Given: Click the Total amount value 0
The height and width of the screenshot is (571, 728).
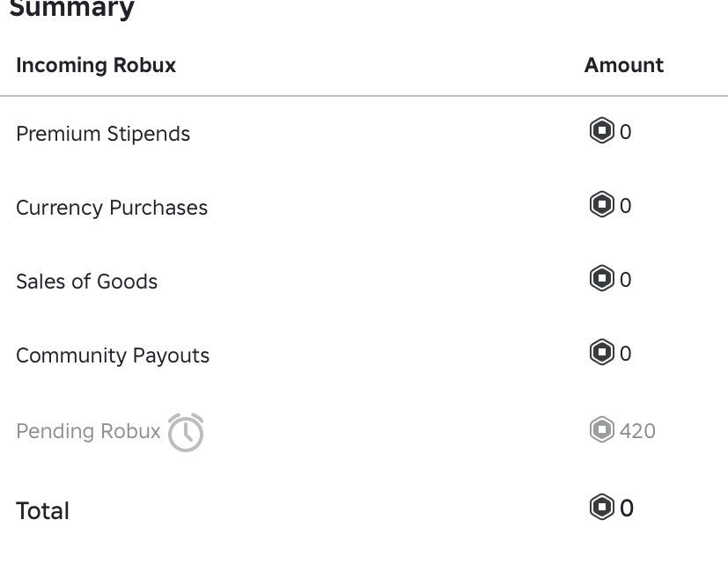Looking at the screenshot, I should point(627,509).
